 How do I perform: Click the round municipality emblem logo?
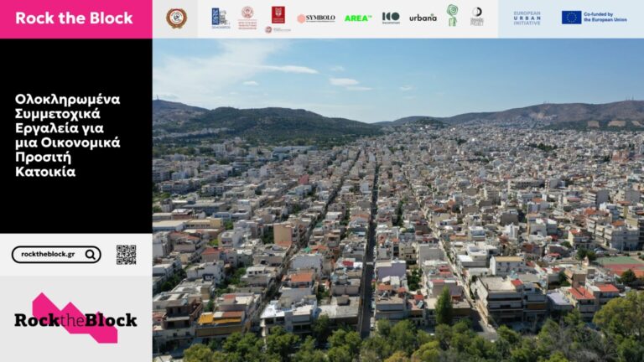(175, 18)
